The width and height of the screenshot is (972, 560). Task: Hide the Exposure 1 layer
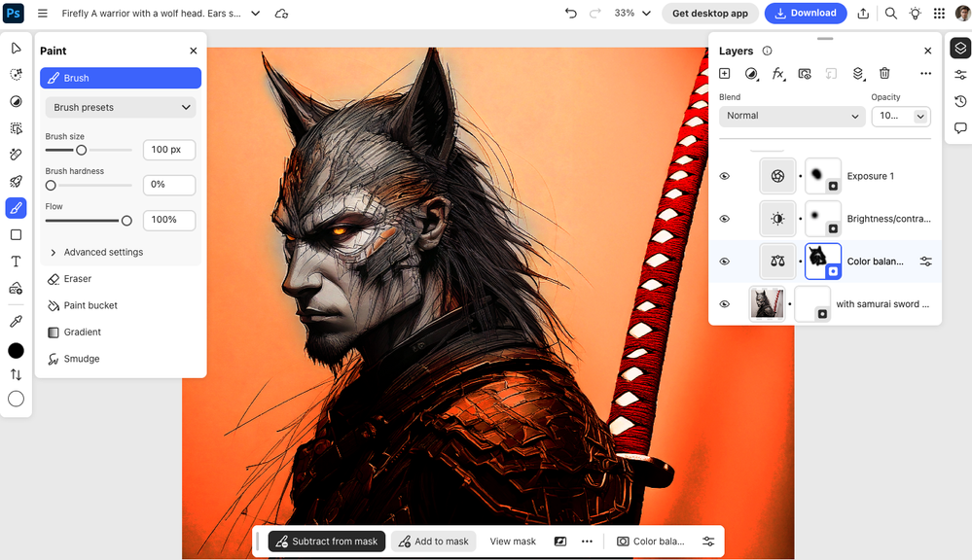coord(724,176)
